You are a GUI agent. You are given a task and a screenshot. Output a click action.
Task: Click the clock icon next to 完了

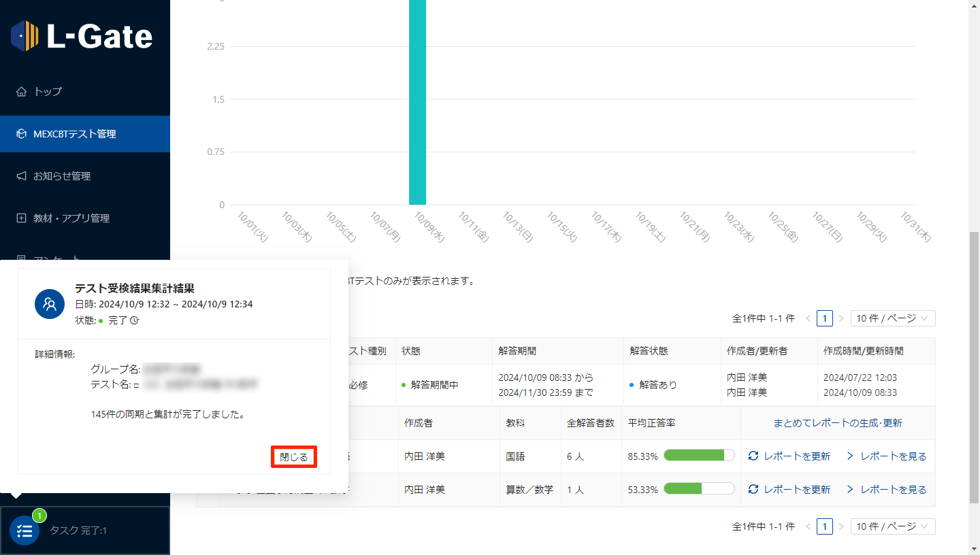tap(135, 320)
